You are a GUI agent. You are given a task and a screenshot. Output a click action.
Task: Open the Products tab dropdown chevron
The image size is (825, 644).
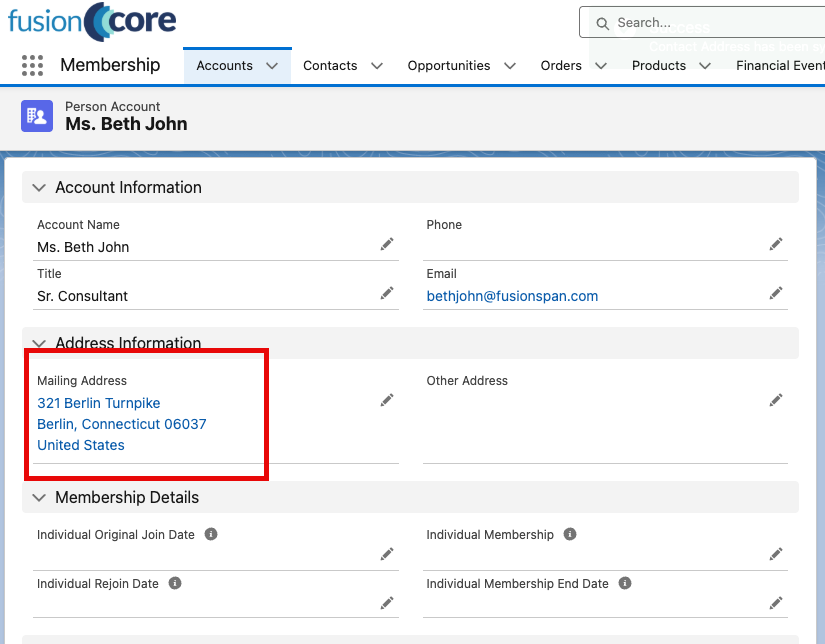(705, 66)
